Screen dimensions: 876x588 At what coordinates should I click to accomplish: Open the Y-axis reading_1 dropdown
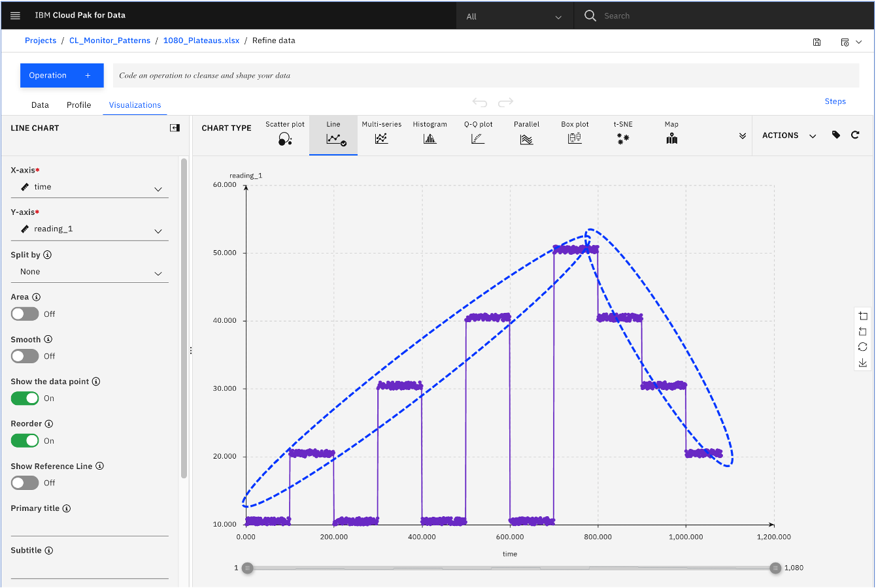(x=90, y=229)
